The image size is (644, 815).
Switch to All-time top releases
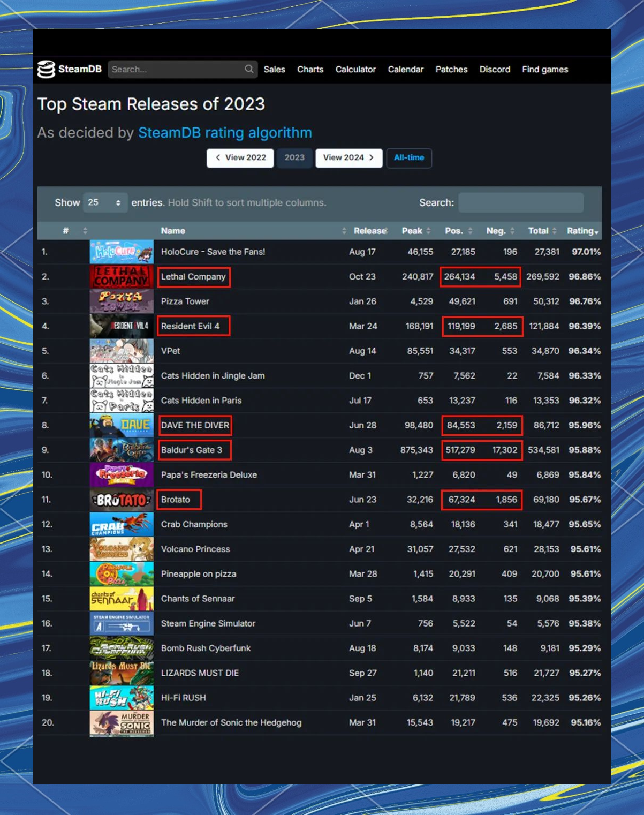point(409,158)
